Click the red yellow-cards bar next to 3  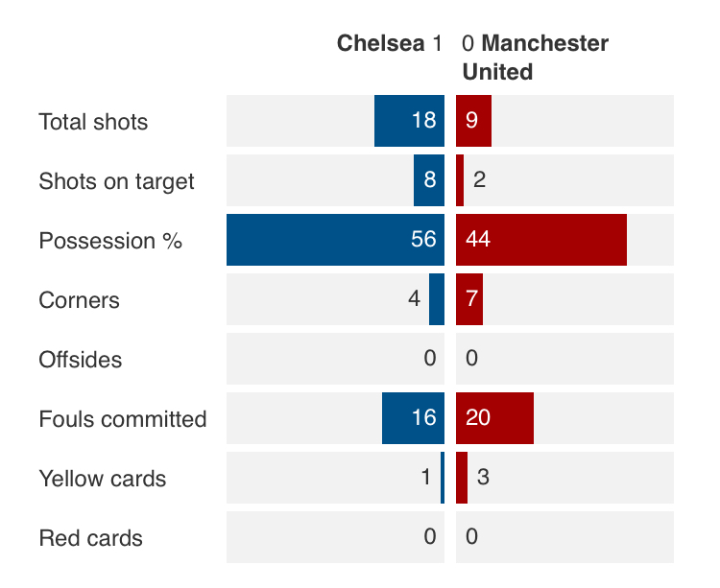coord(462,478)
